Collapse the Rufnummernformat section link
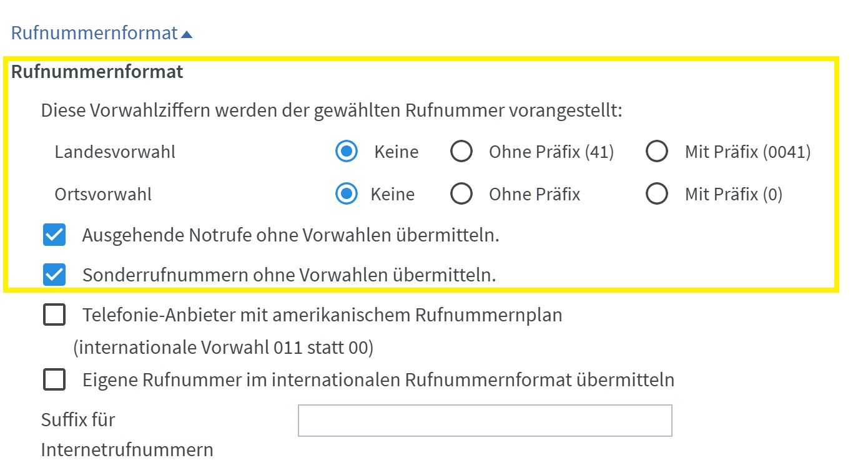The image size is (868, 468). (x=94, y=33)
